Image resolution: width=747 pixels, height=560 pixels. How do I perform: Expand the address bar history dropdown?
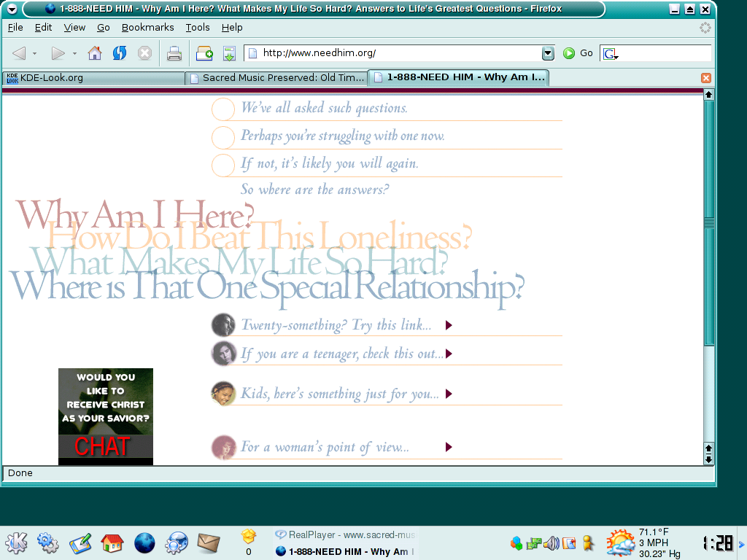point(549,53)
